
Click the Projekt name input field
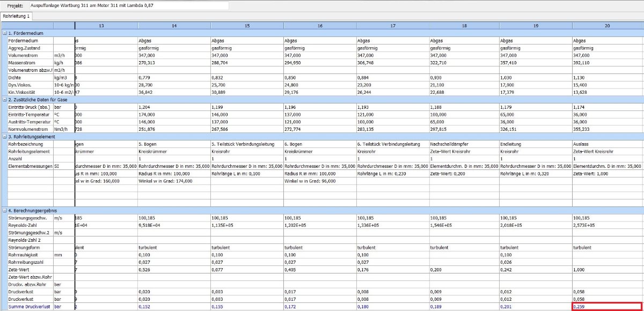click(x=128, y=5)
